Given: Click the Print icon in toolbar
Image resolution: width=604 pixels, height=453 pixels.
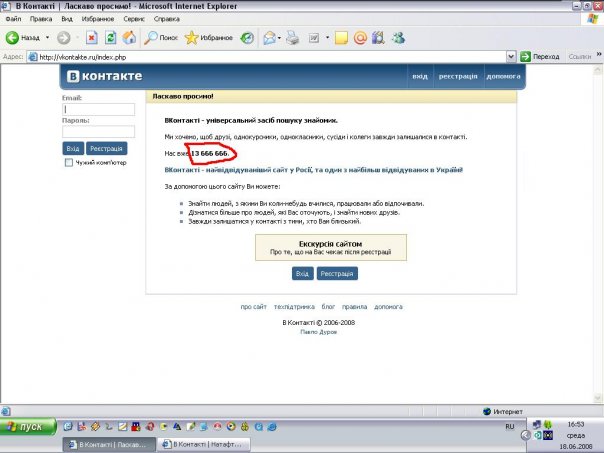Looking at the screenshot, I should [292, 38].
